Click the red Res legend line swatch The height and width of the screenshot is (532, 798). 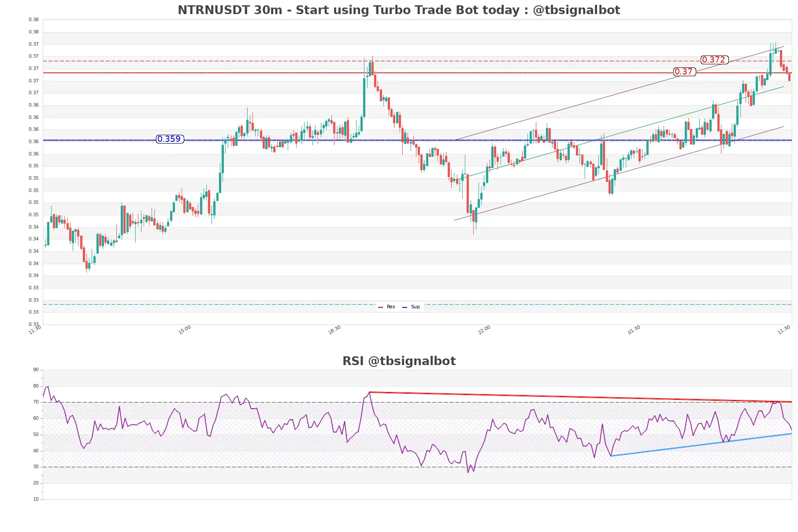click(x=380, y=307)
